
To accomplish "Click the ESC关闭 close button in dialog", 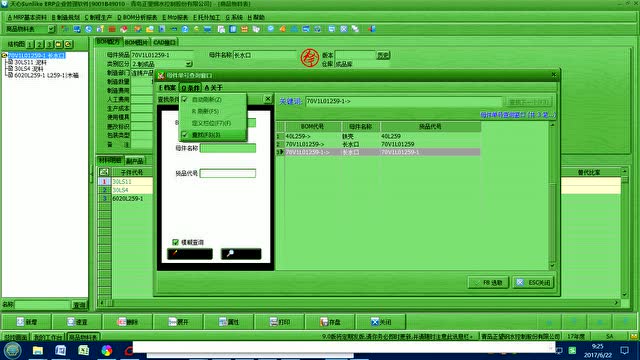I will point(533,282).
